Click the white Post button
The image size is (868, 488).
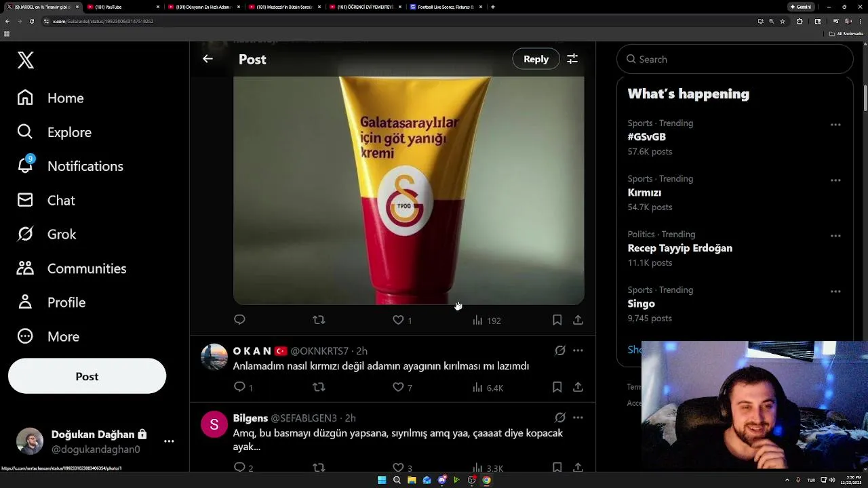[87, 376]
